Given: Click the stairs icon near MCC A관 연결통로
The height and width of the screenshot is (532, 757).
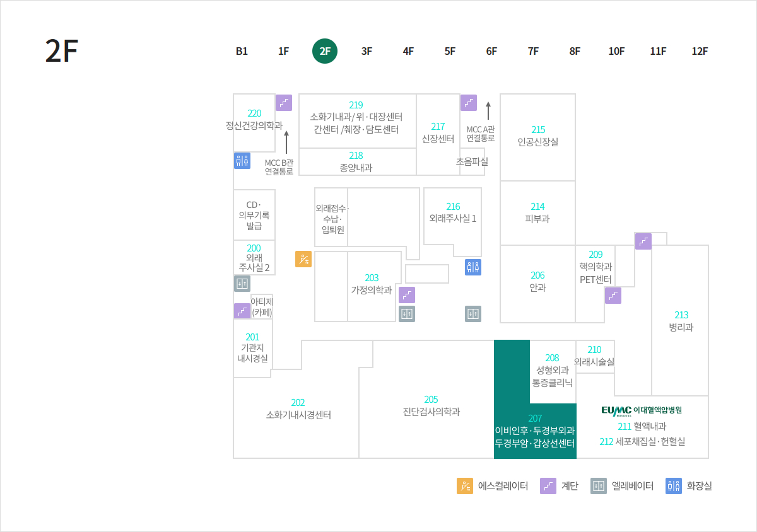Looking at the screenshot, I should pos(469,103).
